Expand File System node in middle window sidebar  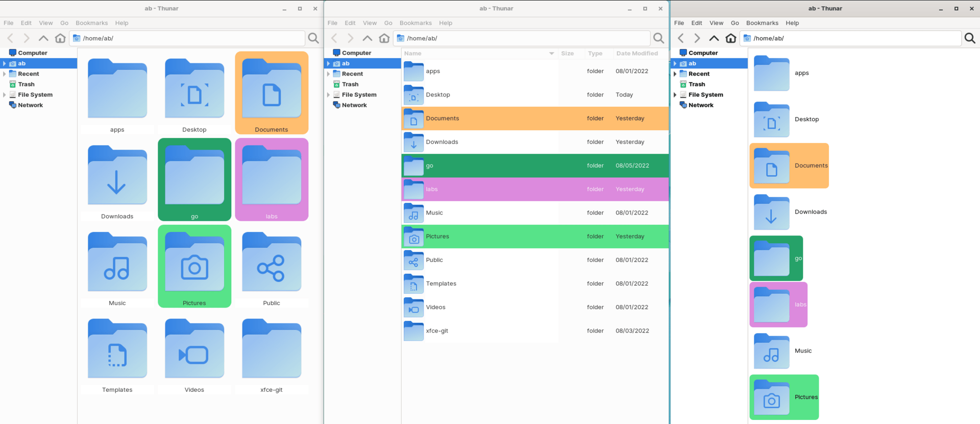coord(329,95)
